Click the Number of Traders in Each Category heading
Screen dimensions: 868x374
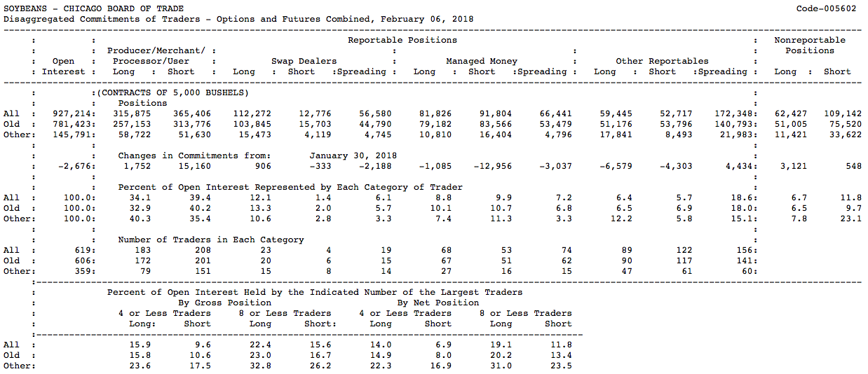click(211, 240)
